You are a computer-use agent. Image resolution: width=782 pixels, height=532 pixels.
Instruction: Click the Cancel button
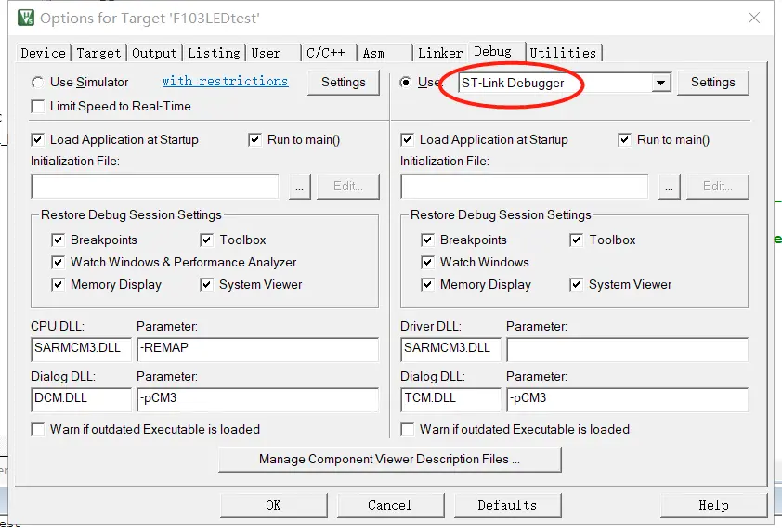390,506
